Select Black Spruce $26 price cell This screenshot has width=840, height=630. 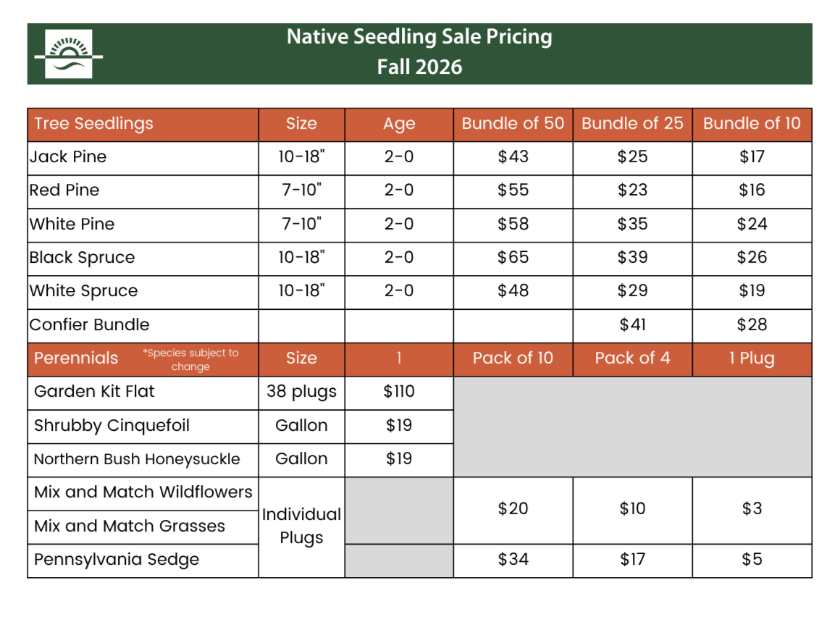(752, 258)
